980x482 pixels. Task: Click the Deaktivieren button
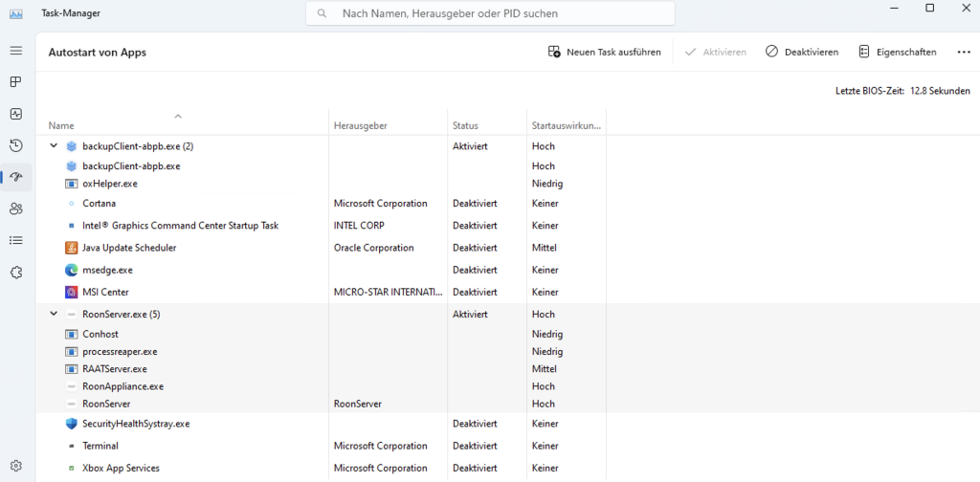(802, 52)
